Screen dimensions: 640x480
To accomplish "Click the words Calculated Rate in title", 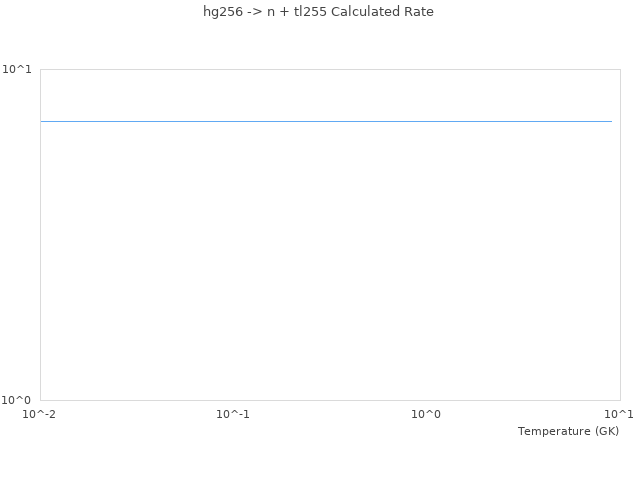I will pos(384,12).
